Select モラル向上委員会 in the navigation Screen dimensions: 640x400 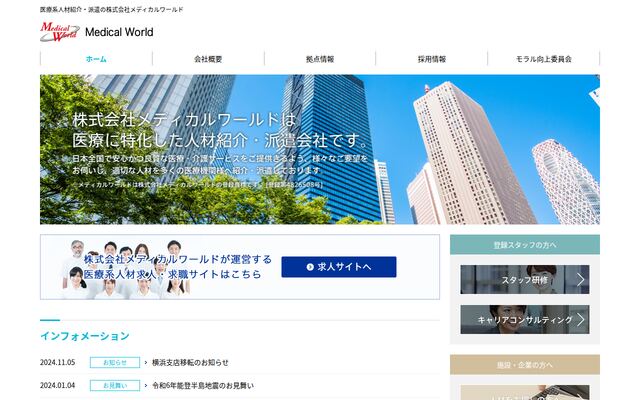pos(544,59)
